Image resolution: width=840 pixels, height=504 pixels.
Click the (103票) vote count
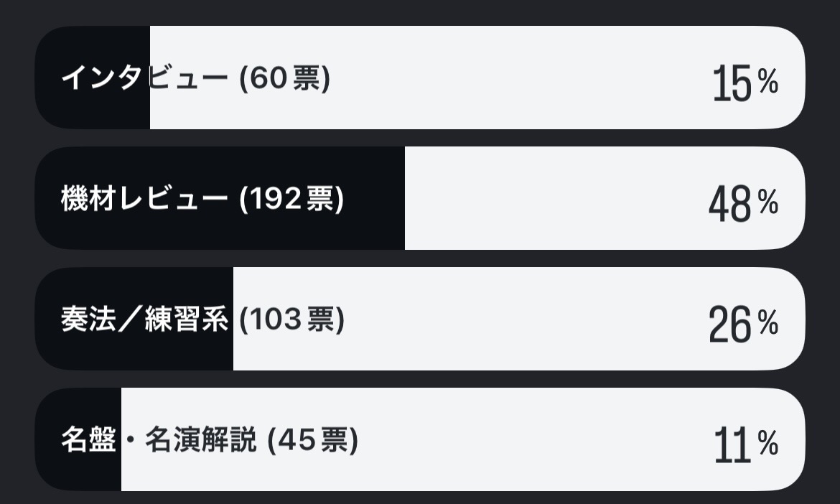[x=291, y=319]
